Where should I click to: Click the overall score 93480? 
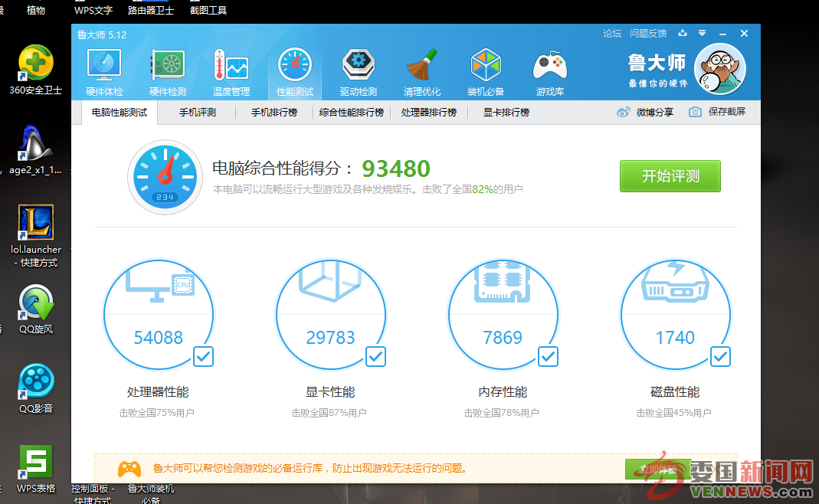[396, 169]
